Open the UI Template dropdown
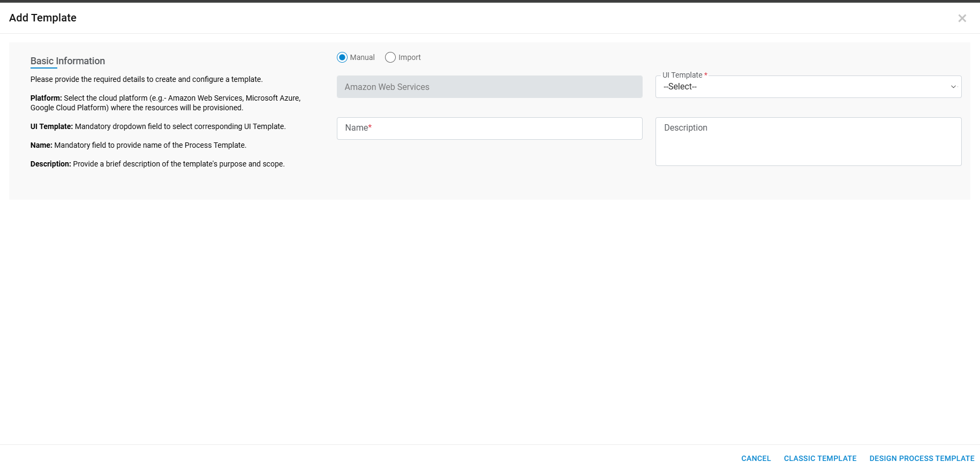980x469 pixels. pyautogui.click(x=808, y=87)
